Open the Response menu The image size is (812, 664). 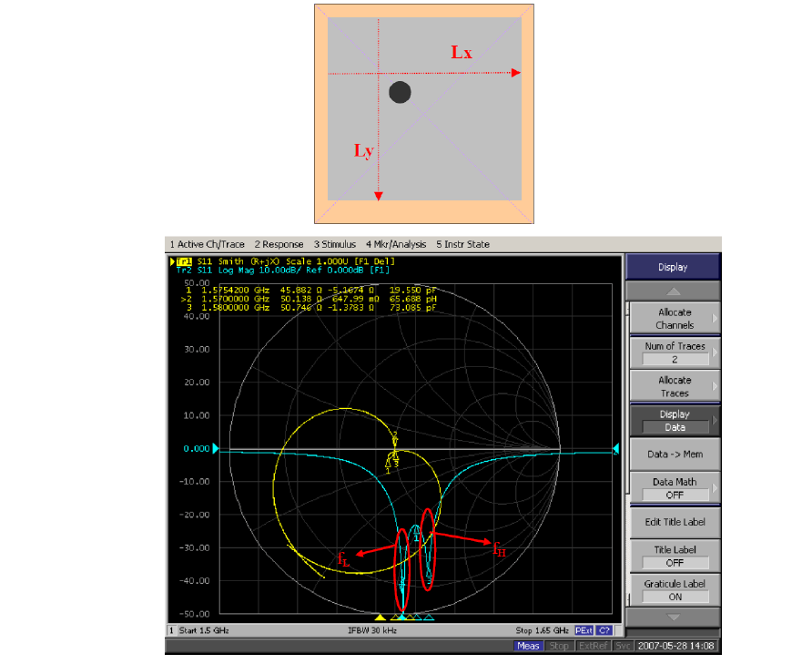click(x=279, y=244)
